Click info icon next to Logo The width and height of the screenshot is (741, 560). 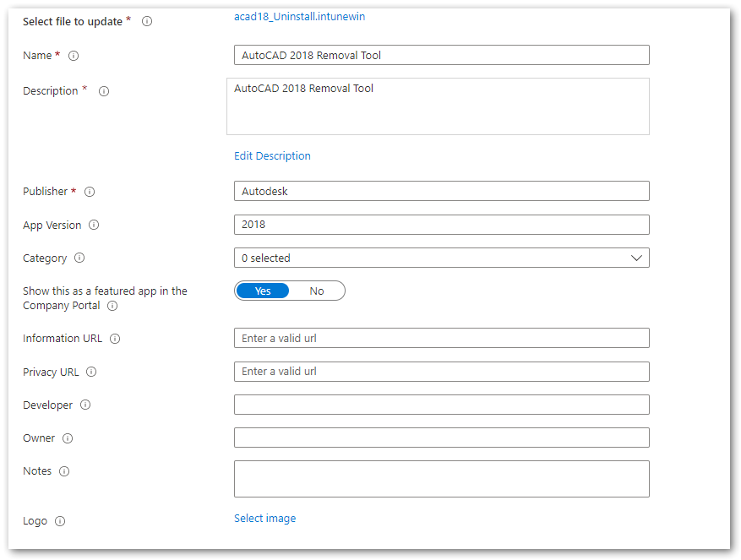pyautogui.click(x=60, y=521)
